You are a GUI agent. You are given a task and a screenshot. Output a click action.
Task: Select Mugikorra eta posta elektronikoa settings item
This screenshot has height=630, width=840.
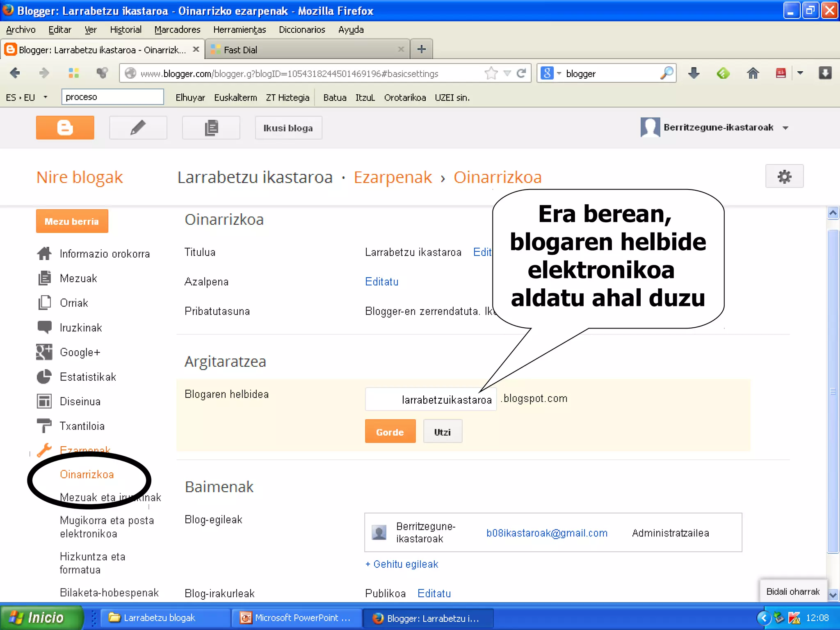coord(107,527)
